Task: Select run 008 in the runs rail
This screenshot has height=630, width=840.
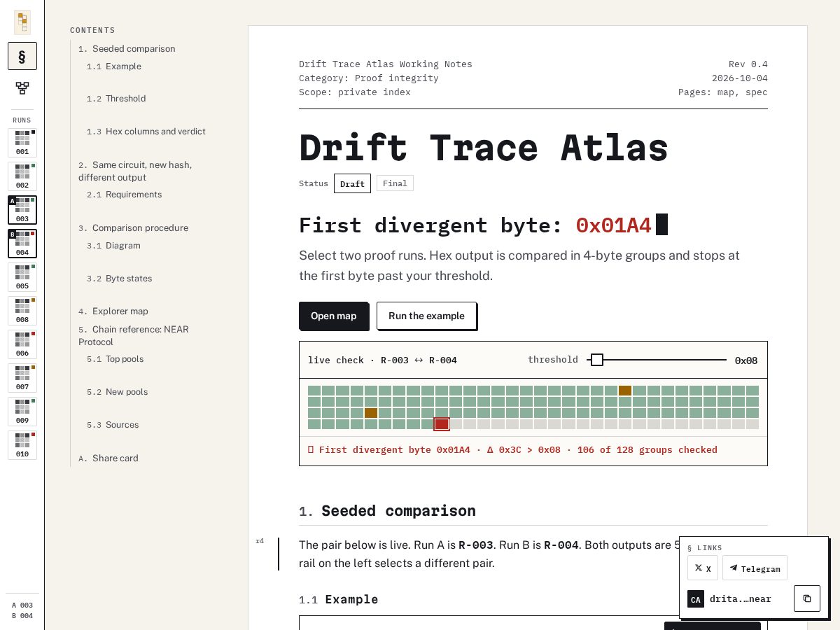Action: 22,311
